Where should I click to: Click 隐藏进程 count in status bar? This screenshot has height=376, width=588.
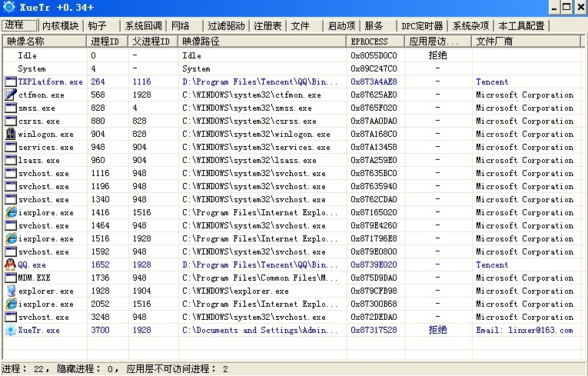pyautogui.click(x=88, y=369)
